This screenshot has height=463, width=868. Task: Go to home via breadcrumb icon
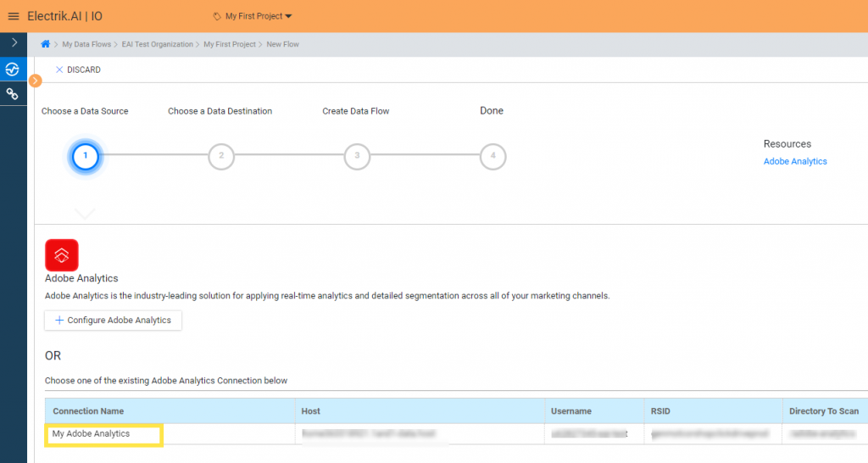point(46,44)
